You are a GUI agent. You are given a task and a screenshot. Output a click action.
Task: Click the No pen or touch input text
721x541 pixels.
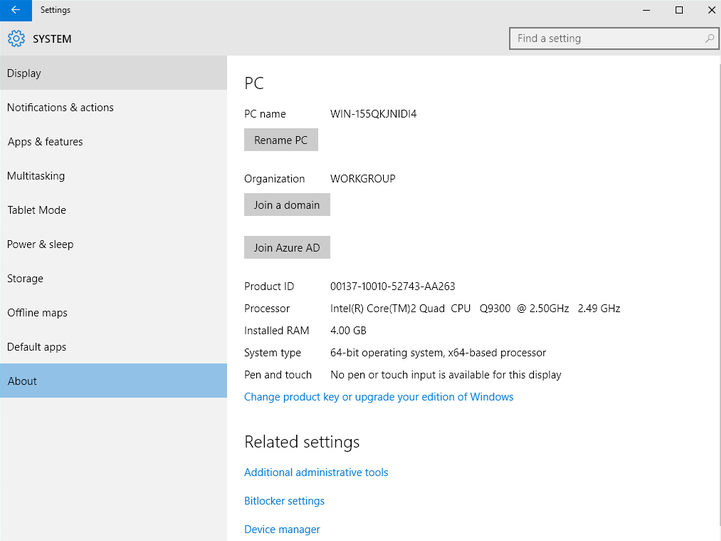click(446, 375)
